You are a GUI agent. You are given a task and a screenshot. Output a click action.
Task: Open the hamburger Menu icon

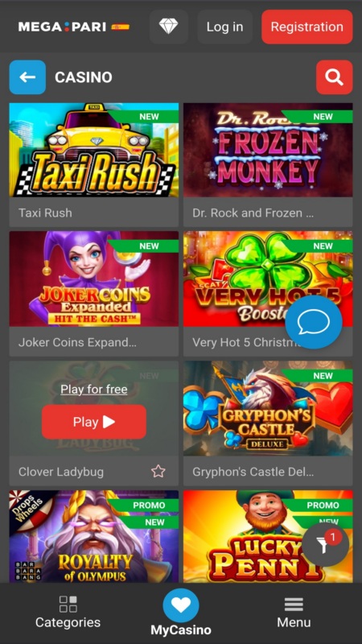coord(294,605)
